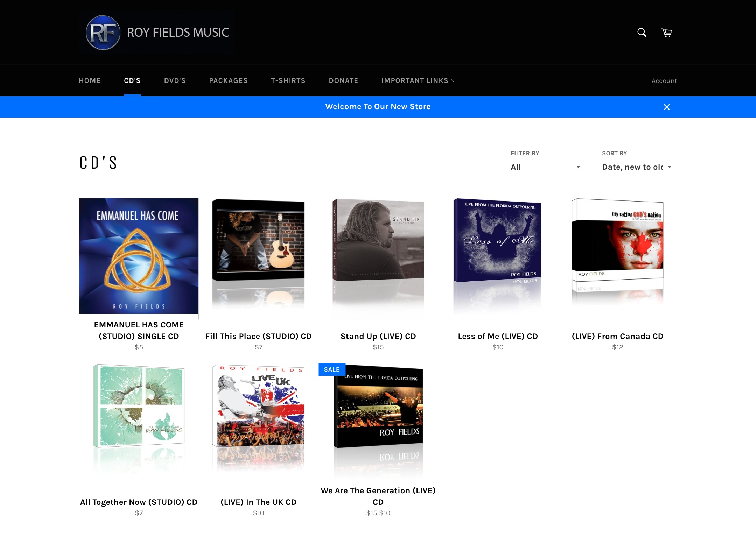Click the SORT BY label
Image resolution: width=756 pixels, height=551 pixels.
pyautogui.click(x=614, y=153)
